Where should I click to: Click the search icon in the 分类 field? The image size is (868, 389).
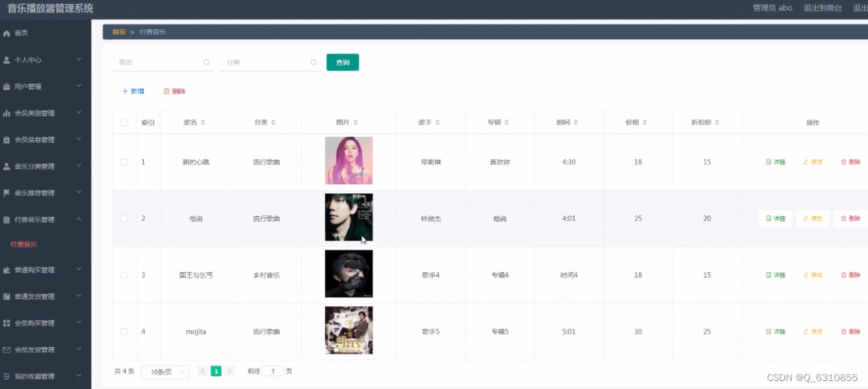click(x=313, y=62)
